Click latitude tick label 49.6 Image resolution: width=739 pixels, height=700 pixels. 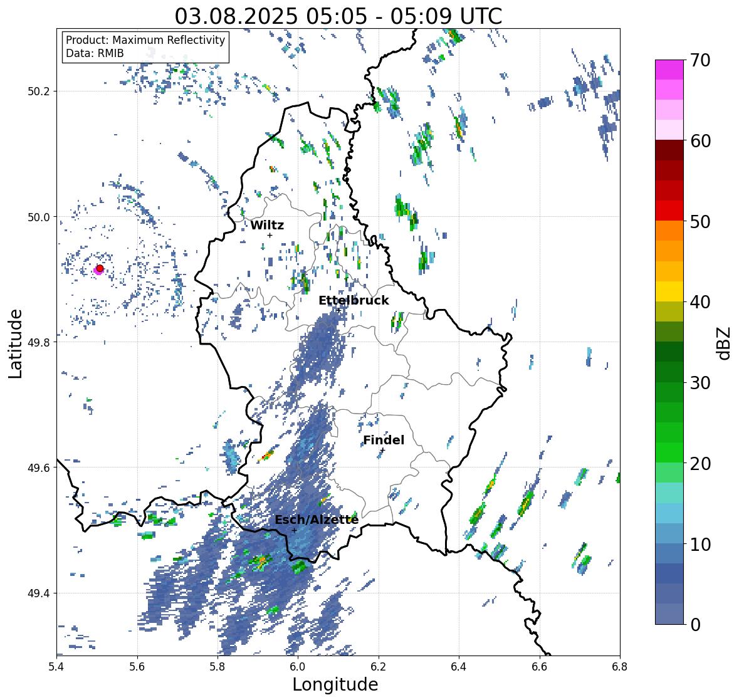tap(39, 468)
